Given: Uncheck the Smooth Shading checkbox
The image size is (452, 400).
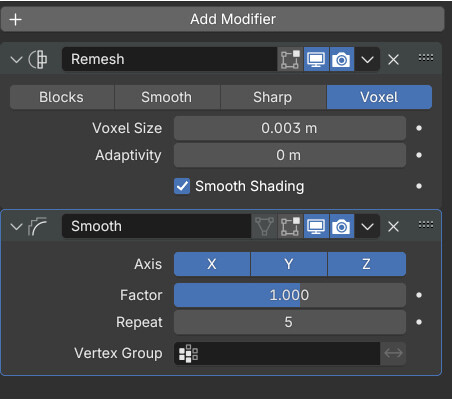Looking at the screenshot, I should [182, 186].
